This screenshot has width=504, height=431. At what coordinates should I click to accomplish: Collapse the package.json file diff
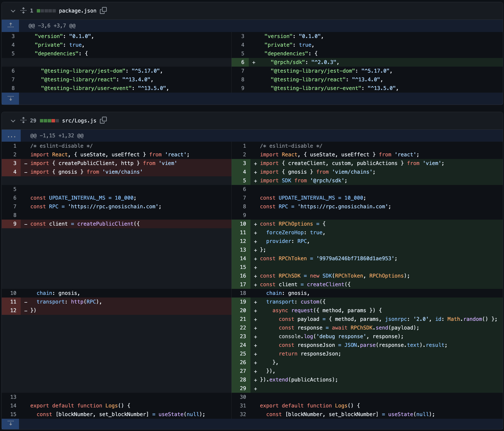[13, 11]
